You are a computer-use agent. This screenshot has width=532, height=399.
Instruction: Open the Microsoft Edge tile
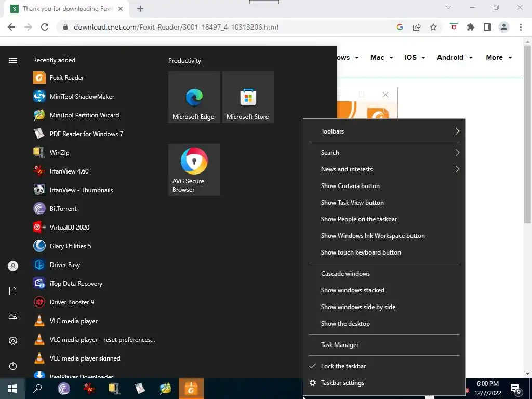(194, 97)
